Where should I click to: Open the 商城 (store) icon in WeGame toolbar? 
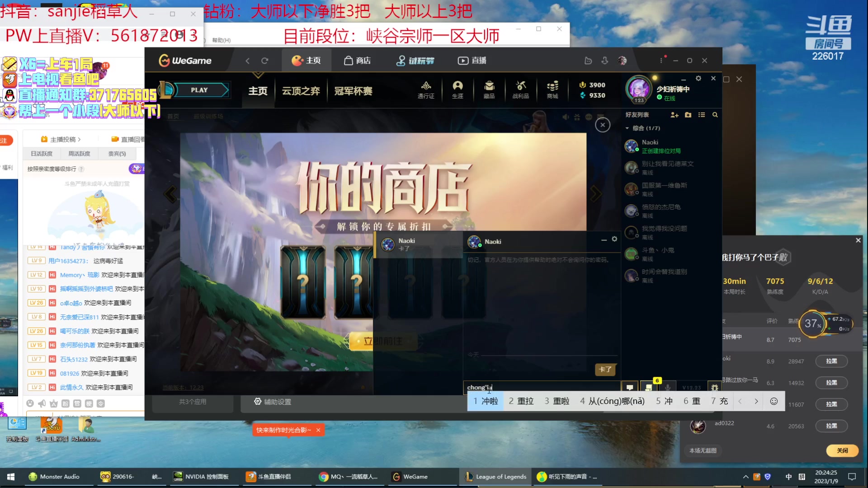[552, 89]
